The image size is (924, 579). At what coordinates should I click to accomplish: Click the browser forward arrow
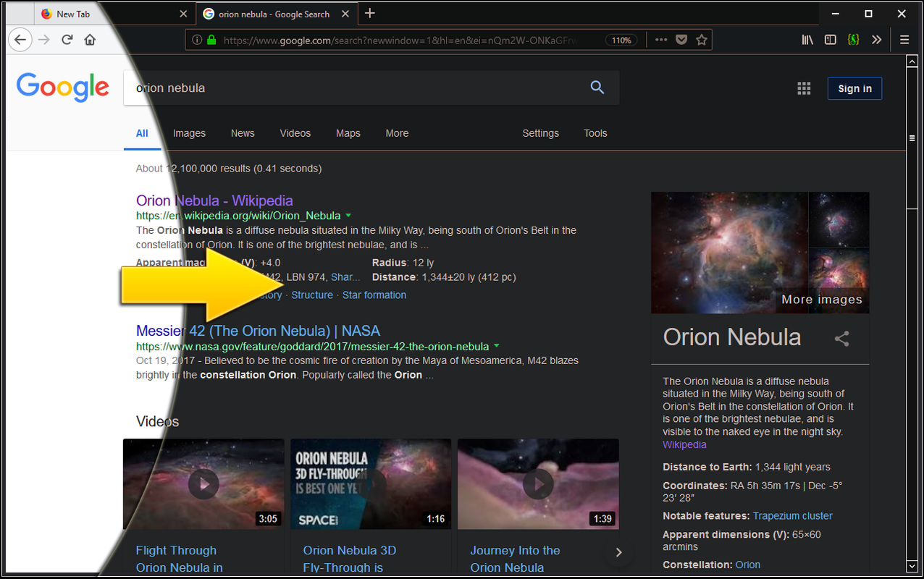[44, 40]
